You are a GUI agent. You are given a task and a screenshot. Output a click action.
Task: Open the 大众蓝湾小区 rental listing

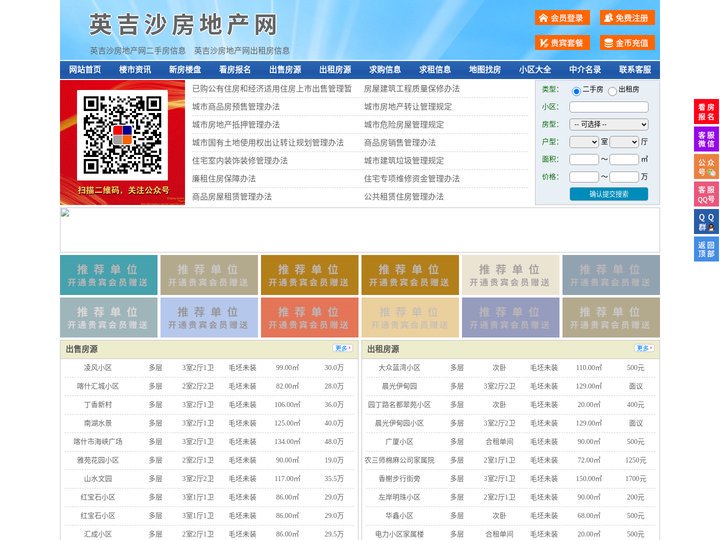399,368
